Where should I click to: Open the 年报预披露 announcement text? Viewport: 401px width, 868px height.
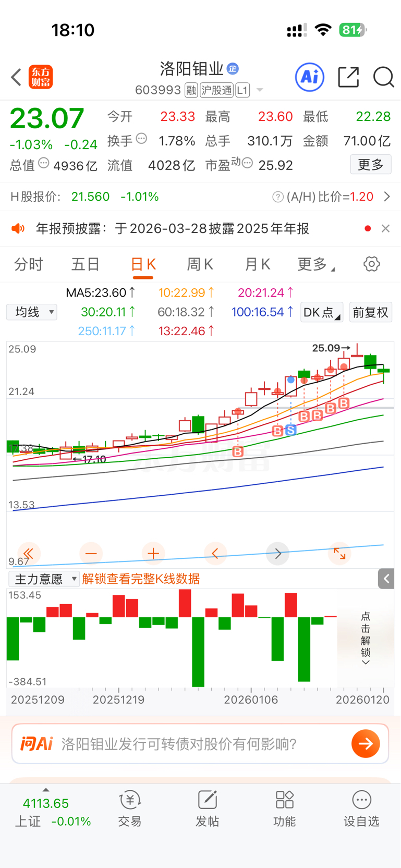[x=173, y=228]
